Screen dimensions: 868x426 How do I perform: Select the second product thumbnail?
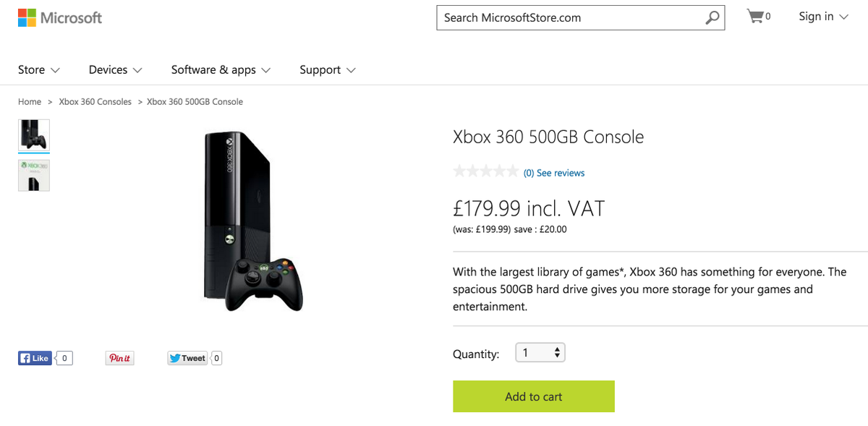34,175
